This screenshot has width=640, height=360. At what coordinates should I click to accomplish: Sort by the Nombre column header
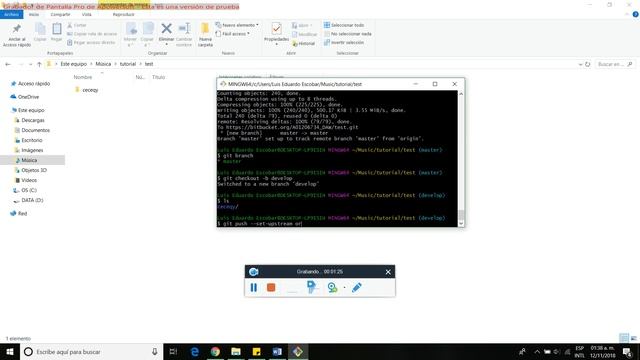pyautogui.click(x=83, y=77)
